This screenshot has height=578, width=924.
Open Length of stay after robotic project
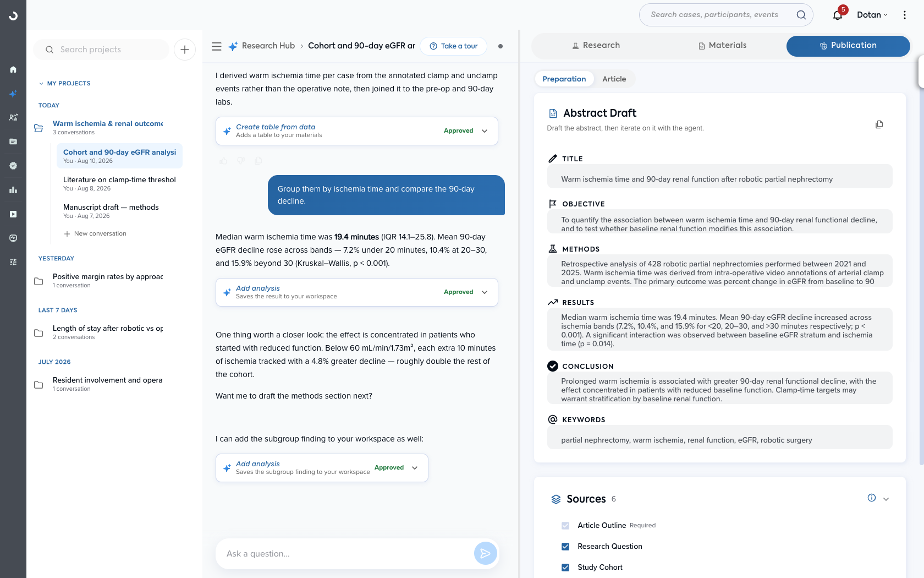pos(108,332)
